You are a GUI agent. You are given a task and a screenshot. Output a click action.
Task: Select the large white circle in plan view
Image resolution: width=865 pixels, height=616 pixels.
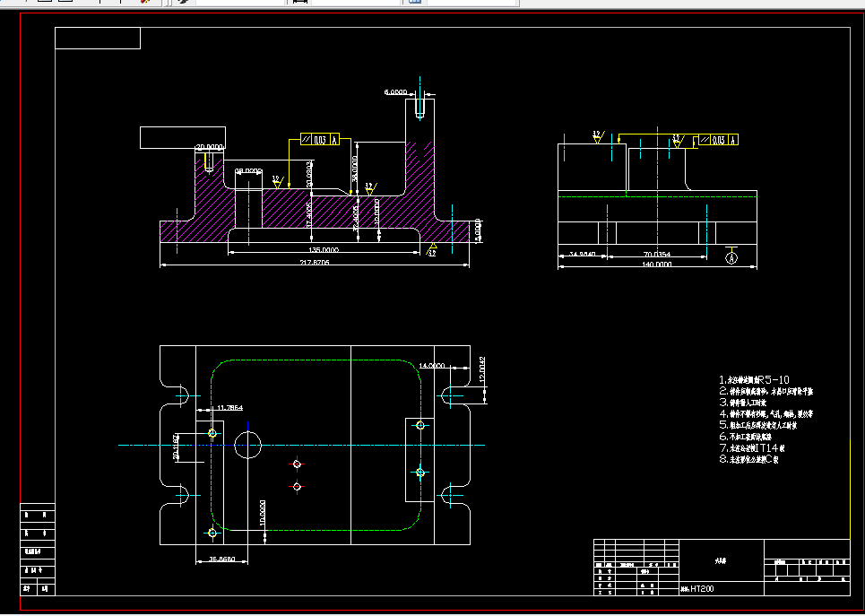click(x=247, y=445)
